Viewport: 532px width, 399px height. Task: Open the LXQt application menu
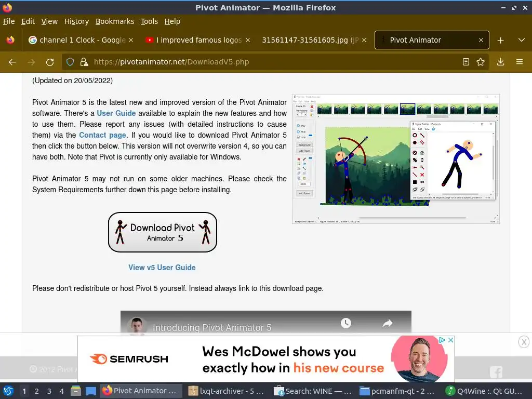[x=8, y=391]
